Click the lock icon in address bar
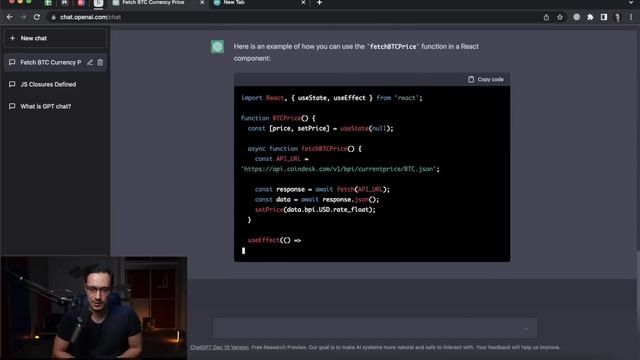This screenshot has width=640, height=360. (x=53, y=17)
